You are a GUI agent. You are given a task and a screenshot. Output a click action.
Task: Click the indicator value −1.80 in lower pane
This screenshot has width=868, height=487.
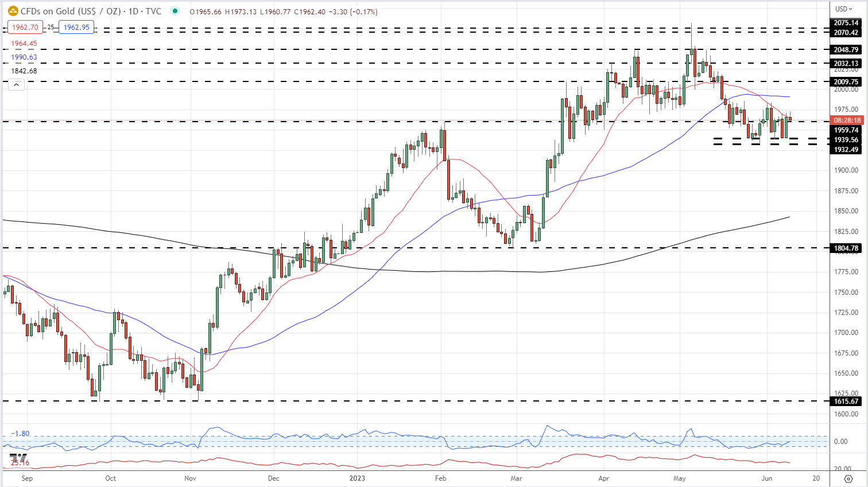[21, 434]
